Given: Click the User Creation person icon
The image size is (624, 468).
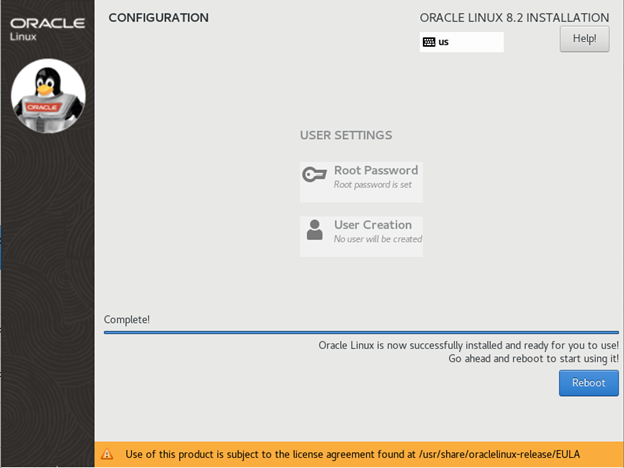Looking at the screenshot, I should coord(315,230).
